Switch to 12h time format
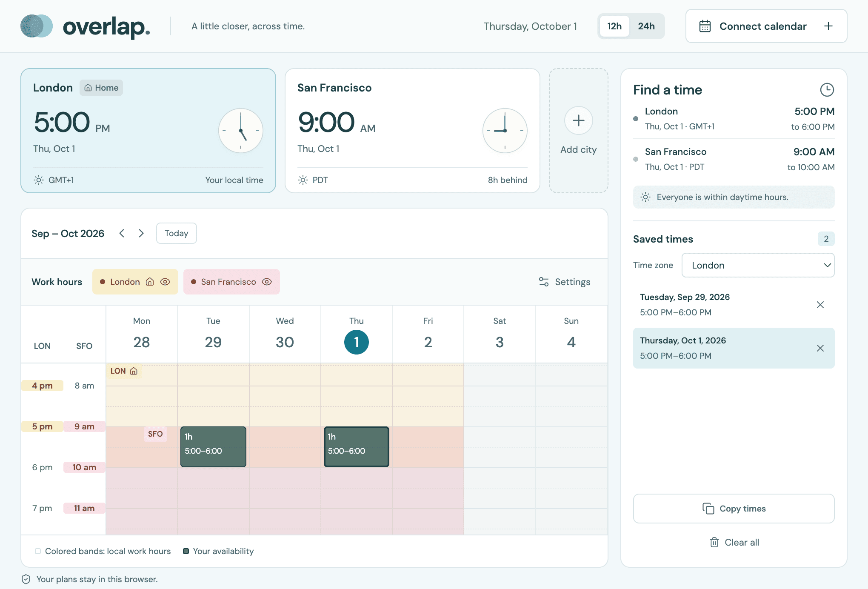The width and height of the screenshot is (868, 589). (614, 26)
